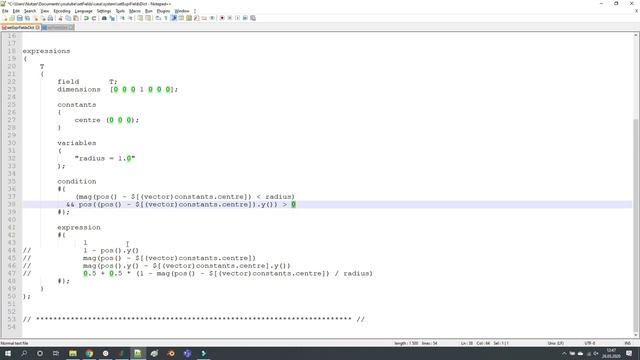Viewport: 640px width, 360px height.
Task: Click the 'INS' status bar indicator
Action: click(627, 343)
